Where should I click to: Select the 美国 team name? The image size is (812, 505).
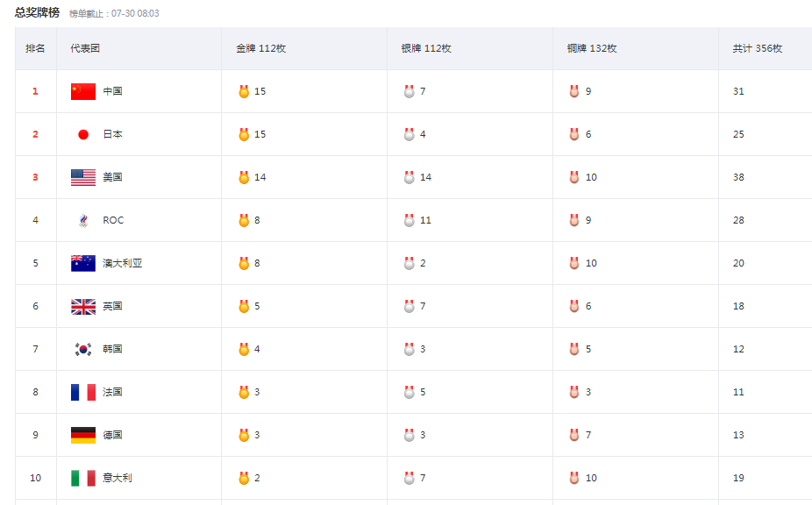tap(112, 178)
